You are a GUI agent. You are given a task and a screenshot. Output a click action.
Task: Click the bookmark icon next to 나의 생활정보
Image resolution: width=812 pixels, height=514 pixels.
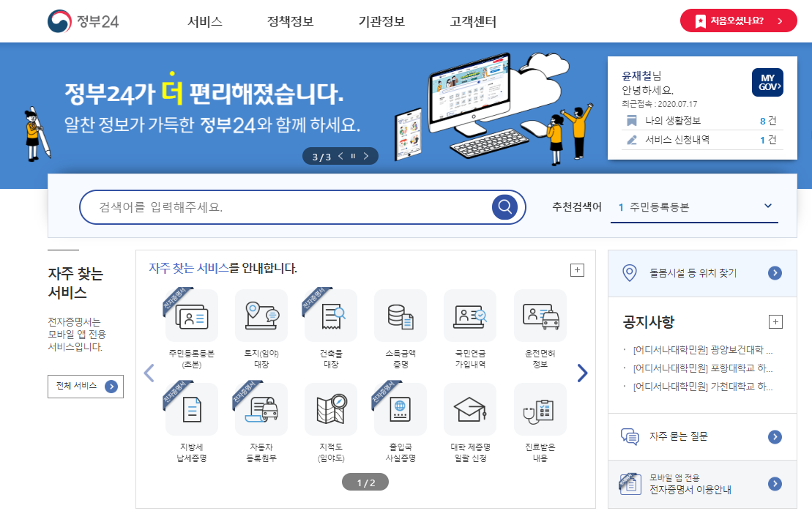pyautogui.click(x=631, y=121)
